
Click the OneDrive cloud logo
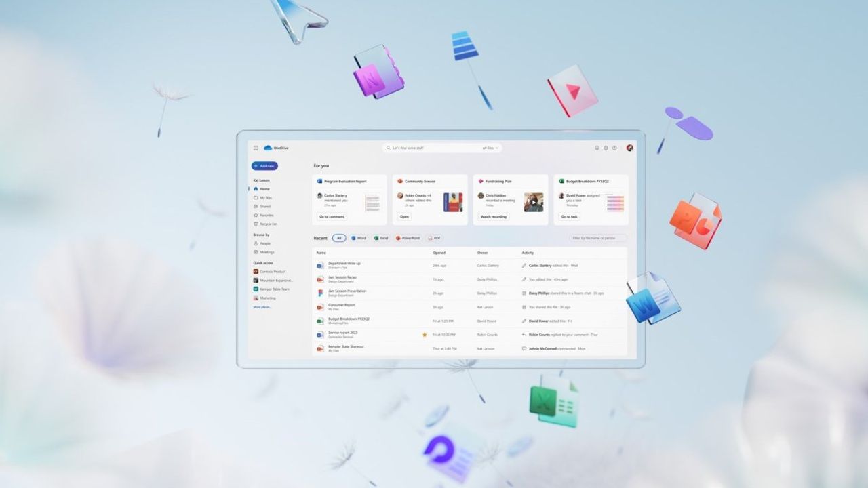(268, 148)
